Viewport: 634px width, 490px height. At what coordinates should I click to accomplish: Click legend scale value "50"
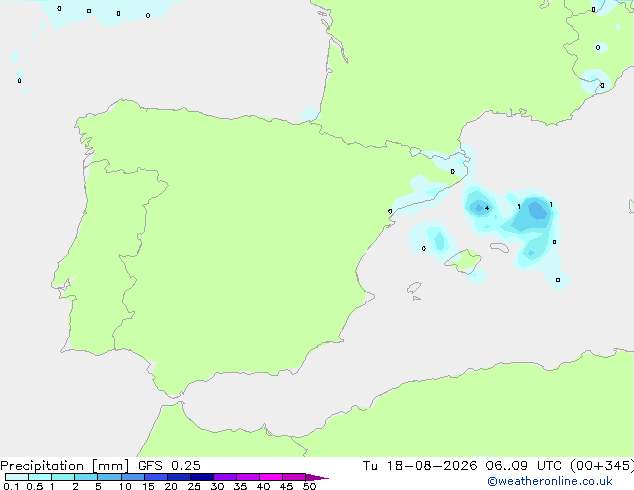pos(309,486)
